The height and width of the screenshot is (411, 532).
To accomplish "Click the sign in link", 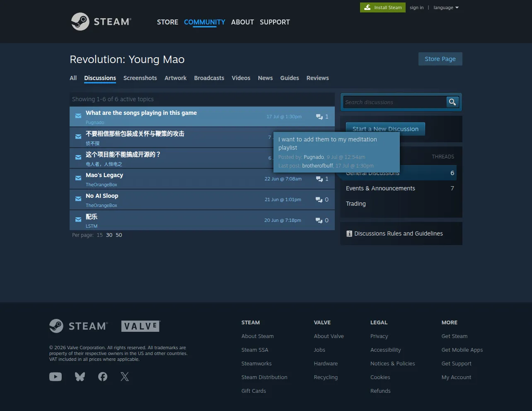I will (x=416, y=7).
